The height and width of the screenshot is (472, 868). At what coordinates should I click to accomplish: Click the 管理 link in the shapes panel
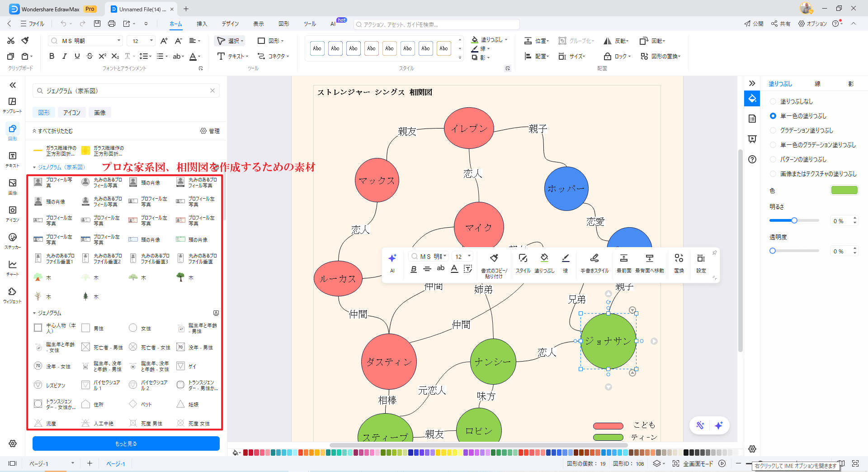(210, 131)
